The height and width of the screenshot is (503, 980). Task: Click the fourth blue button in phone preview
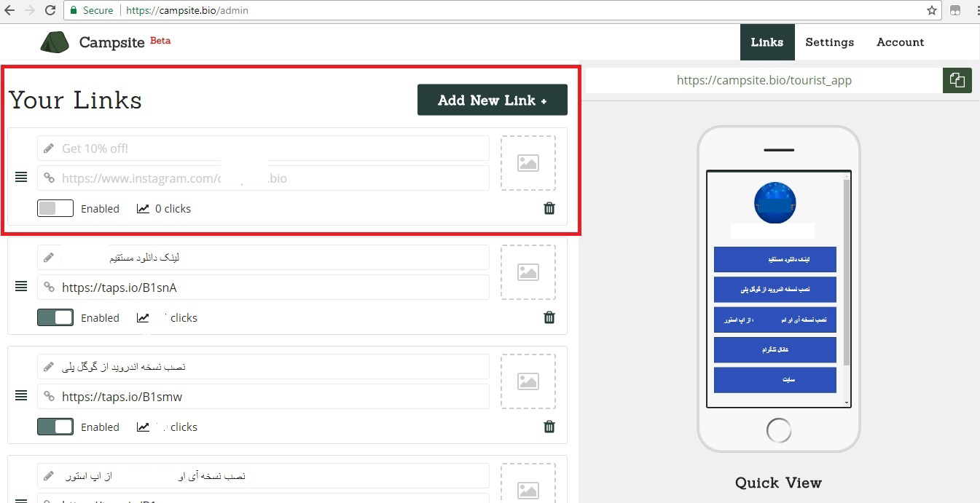[775, 350]
